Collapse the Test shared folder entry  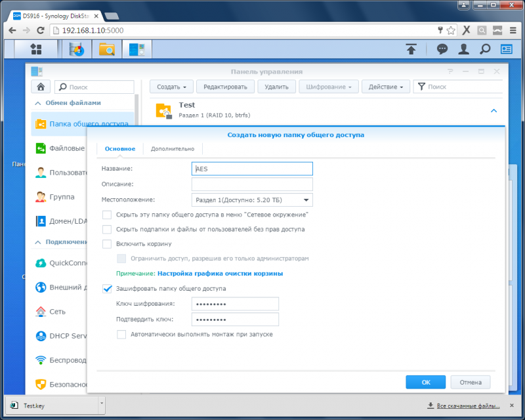(493, 110)
